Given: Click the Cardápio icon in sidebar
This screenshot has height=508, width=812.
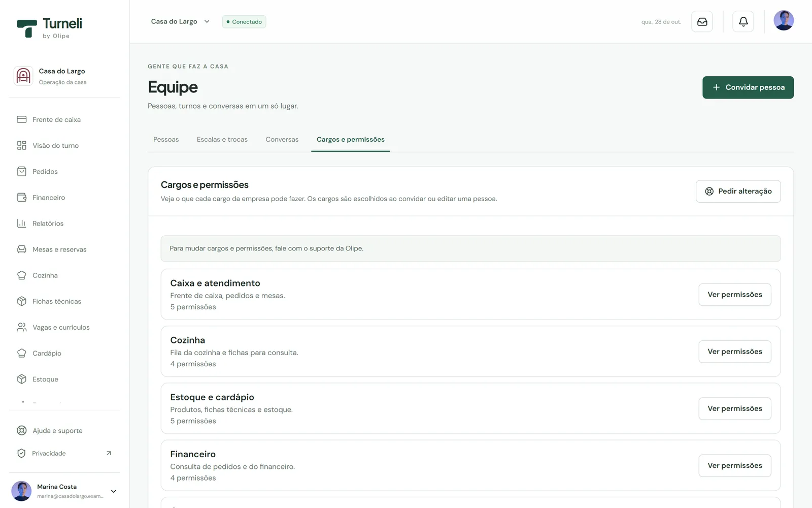Looking at the screenshot, I should click(22, 353).
